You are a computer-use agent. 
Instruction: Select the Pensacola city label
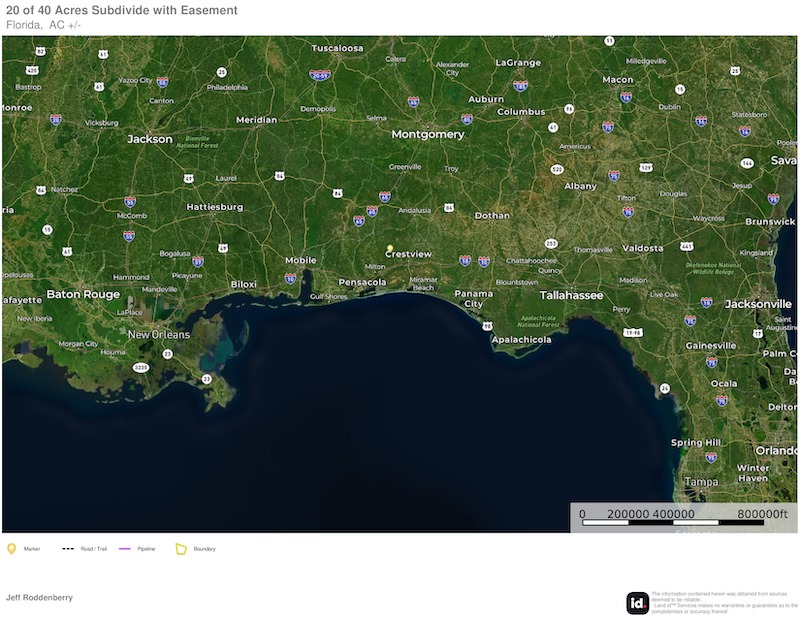point(361,282)
